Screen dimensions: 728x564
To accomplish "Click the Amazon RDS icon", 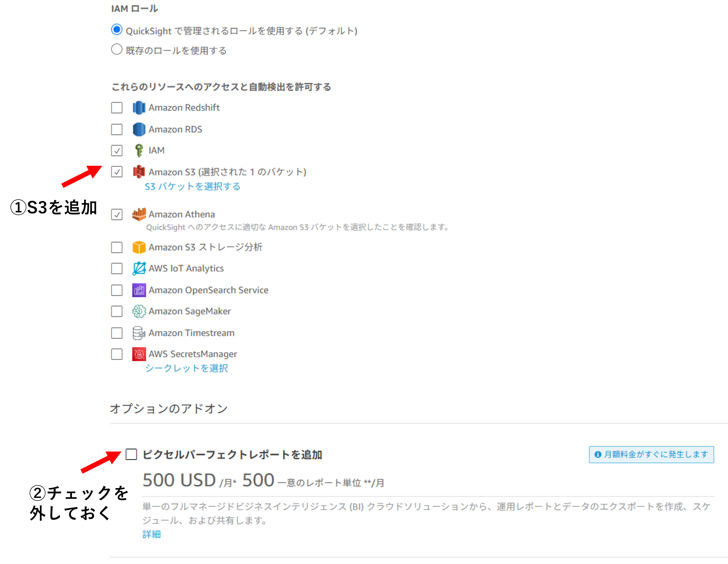I will [139, 129].
